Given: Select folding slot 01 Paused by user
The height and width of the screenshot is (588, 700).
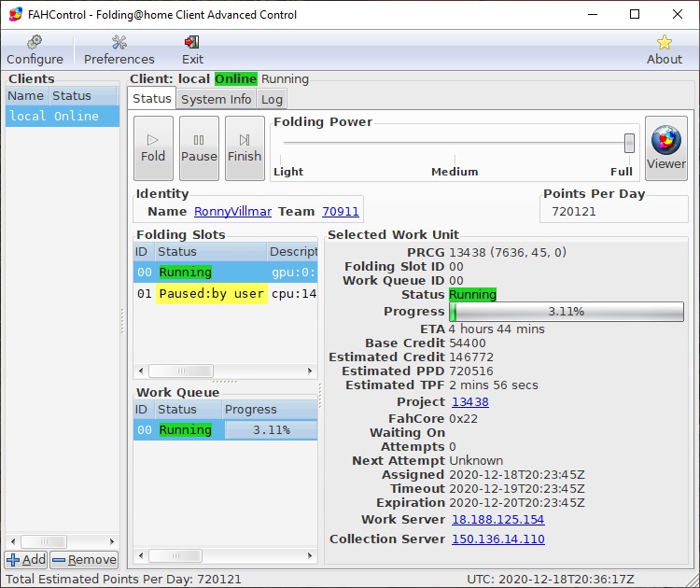Looking at the screenshot, I should (226, 293).
